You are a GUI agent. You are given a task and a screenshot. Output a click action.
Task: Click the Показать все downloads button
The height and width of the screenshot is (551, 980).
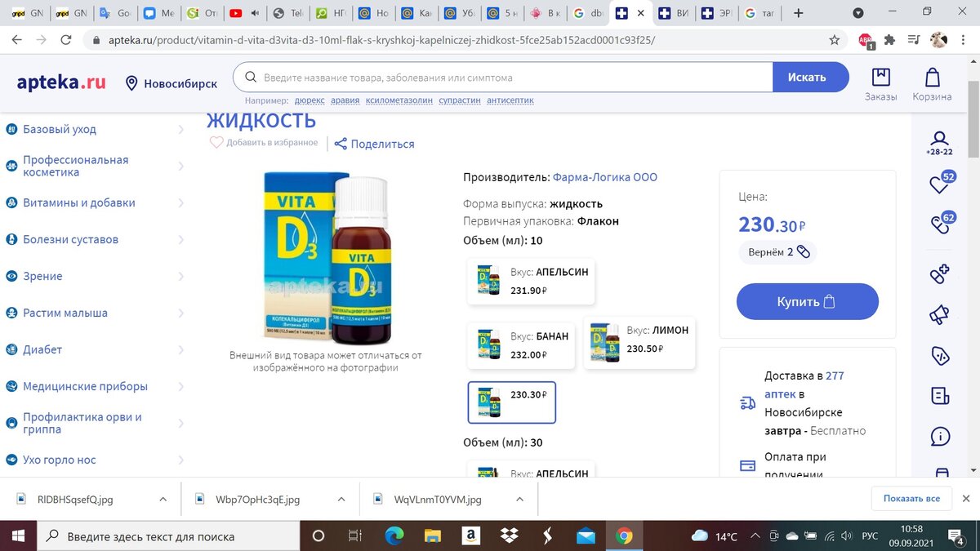coord(911,499)
